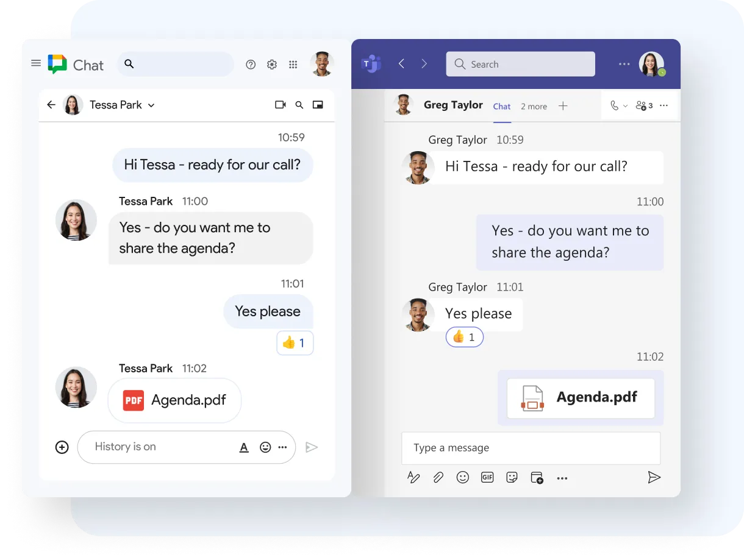Screen dimensions: 744x560
Task: Click Greg Taylor name in Teams header
Action: click(453, 105)
